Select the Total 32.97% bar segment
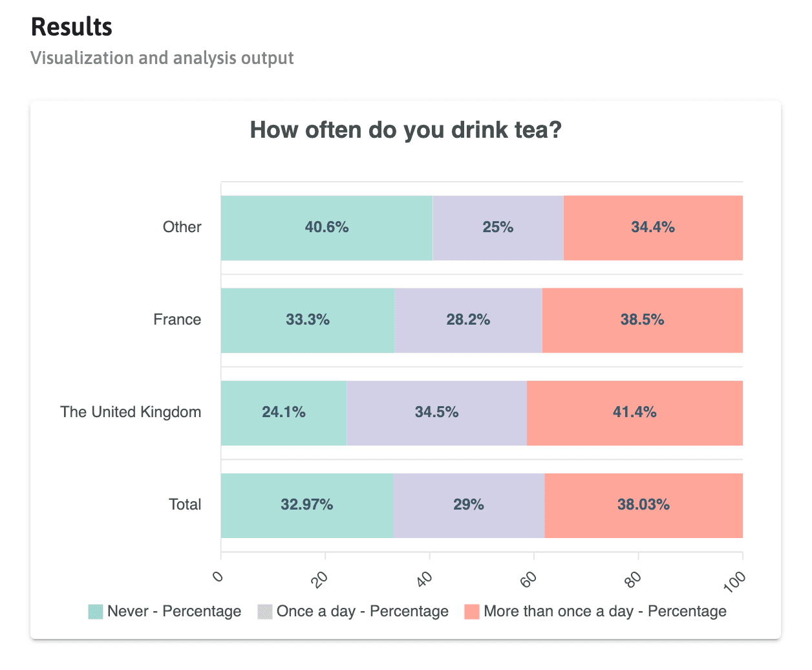The image size is (812, 670). [306, 505]
